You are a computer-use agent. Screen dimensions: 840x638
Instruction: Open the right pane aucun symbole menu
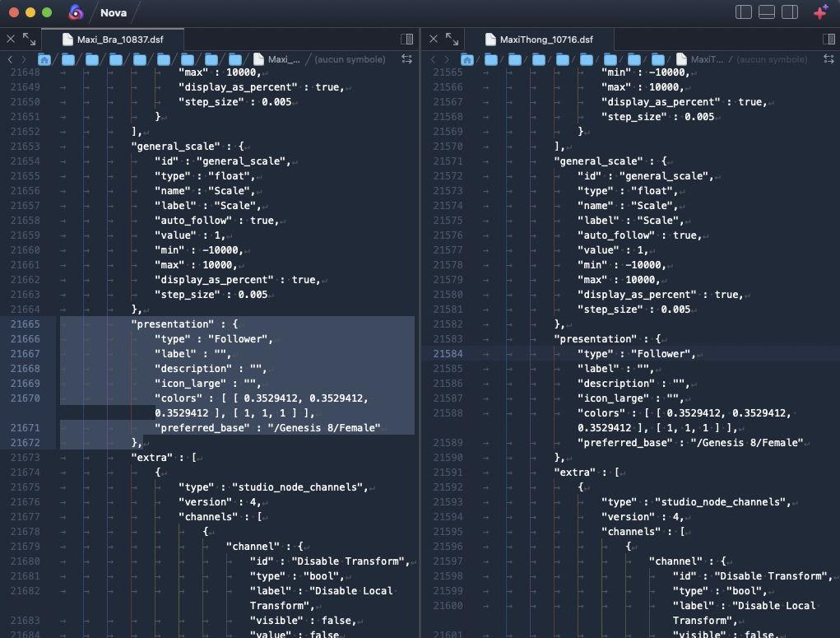[x=772, y=59]
